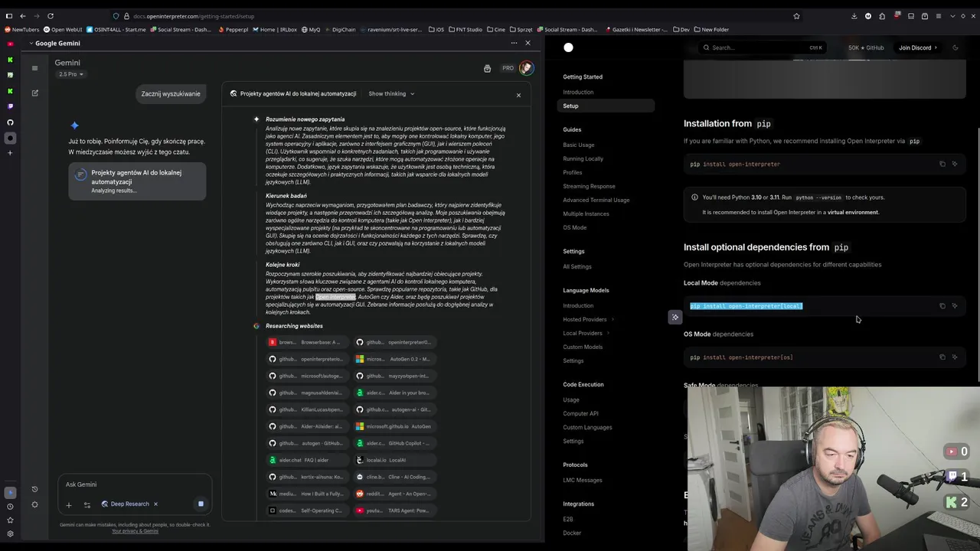The image size is (980, 551).
Task: Reload the current browser page
Action: click(51, 16)
